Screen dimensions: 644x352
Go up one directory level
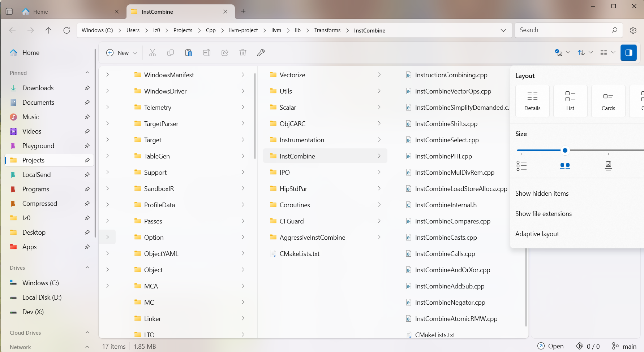click(x=48, y=30)
